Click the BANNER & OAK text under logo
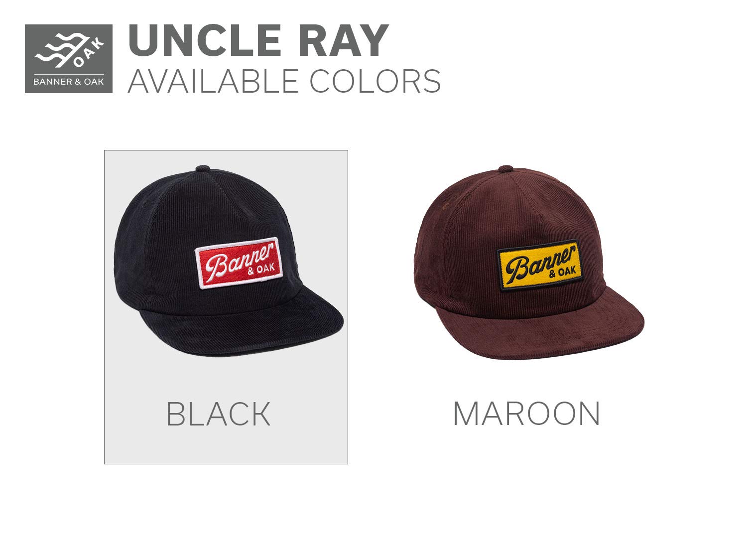747x560 pixels. tap(69, 82)
